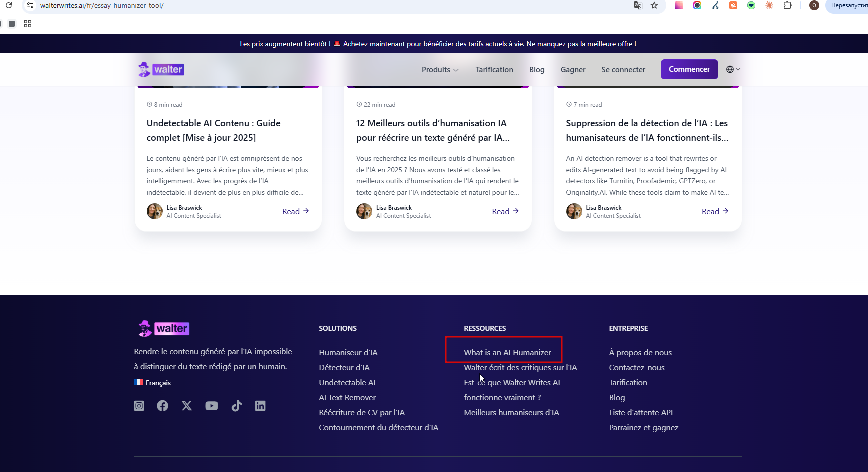The image size is (868, 472).
Task: Open Contournement du détecteur d'IA link
Action: click(x=378, y=428)
